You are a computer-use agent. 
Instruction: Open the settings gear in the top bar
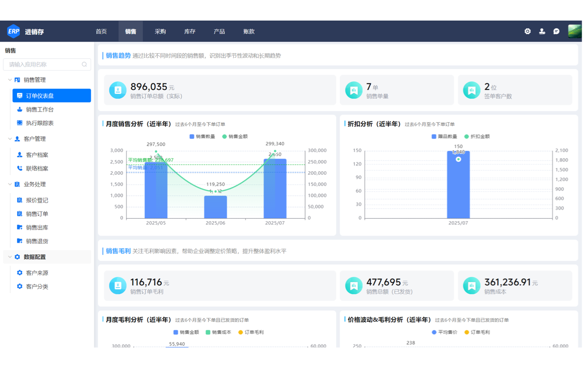527,31
